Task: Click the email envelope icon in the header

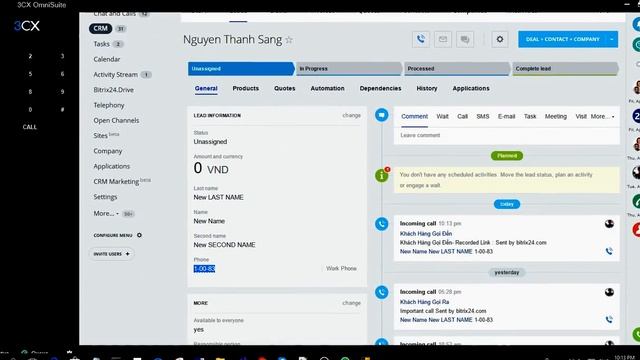Action: tap(443, 40)
